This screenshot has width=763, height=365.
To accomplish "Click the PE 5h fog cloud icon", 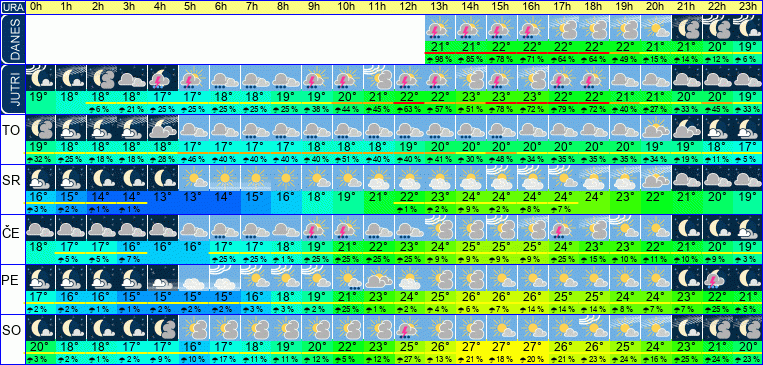I will point(194,278).
